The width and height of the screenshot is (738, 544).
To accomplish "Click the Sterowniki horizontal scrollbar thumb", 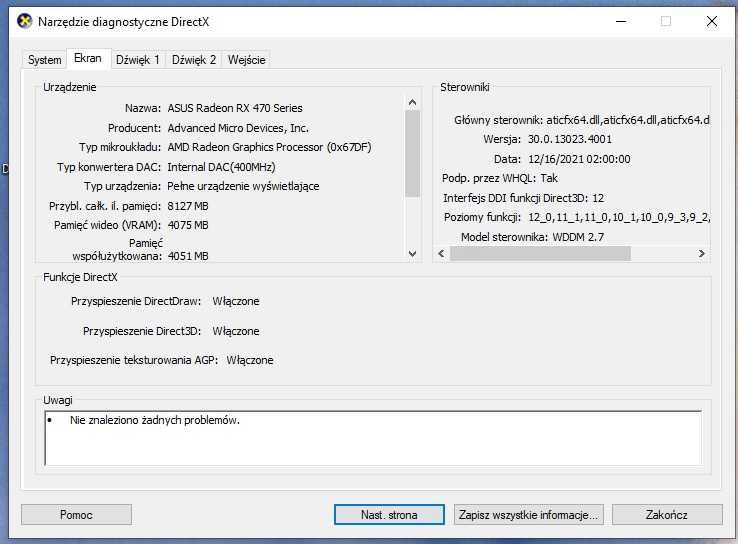I will (x=540, y=254).
